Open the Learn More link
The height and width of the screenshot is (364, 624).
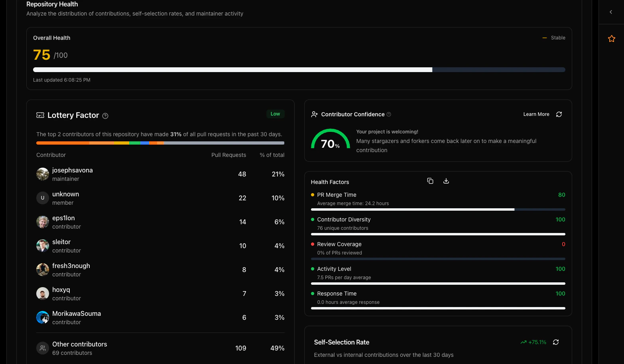[x=536, y=114]
